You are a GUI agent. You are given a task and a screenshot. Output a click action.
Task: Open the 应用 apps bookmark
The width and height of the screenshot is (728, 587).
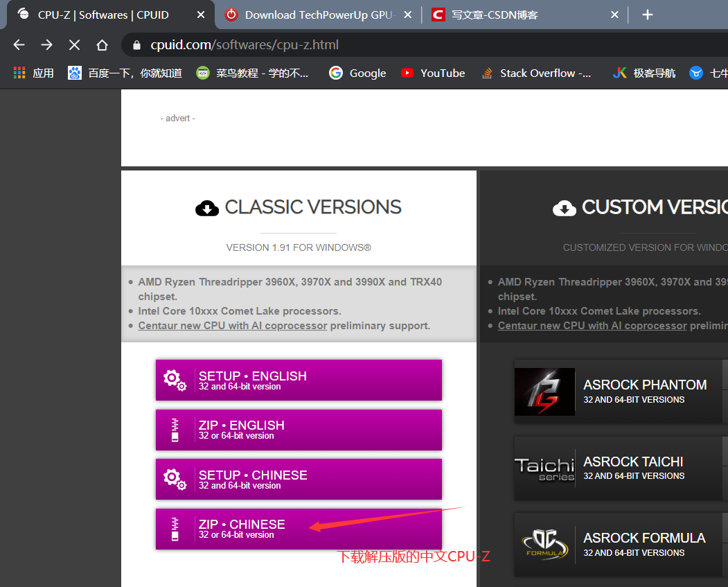pos(33,73)
